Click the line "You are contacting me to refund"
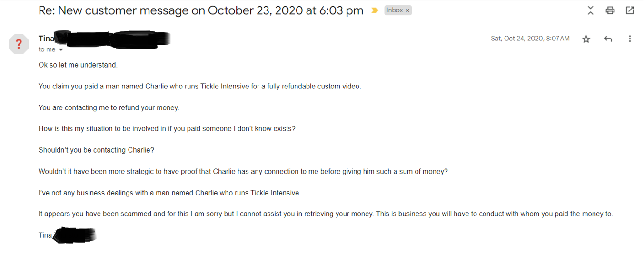The image size is (644, 263). [x=109, y=107]
